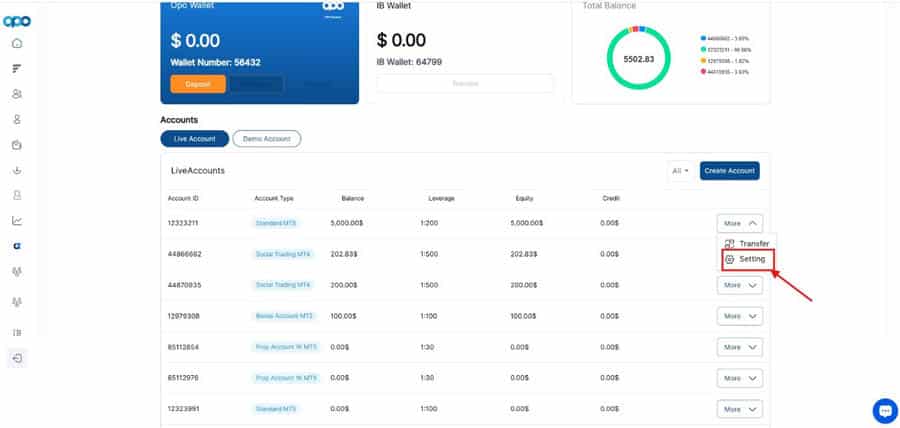Open the single person profile sidebar icon
This screenshot has width=900, height=428.
pos(17,119)
